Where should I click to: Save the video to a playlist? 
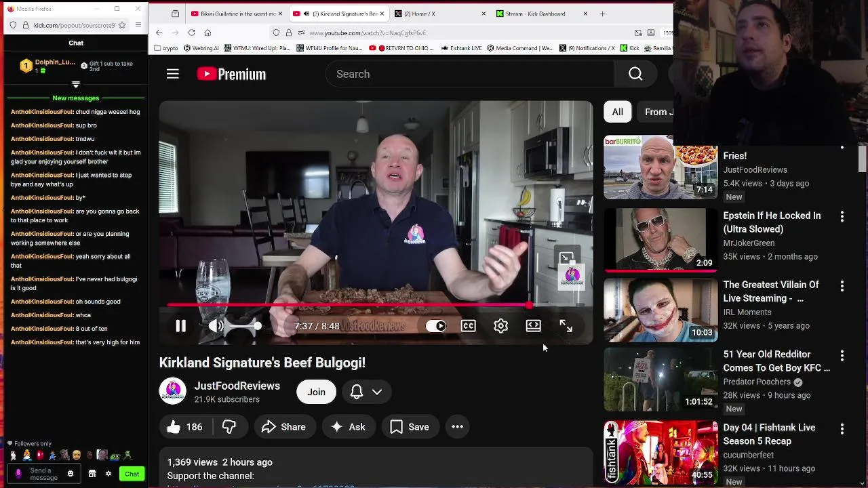click(410, 427)
